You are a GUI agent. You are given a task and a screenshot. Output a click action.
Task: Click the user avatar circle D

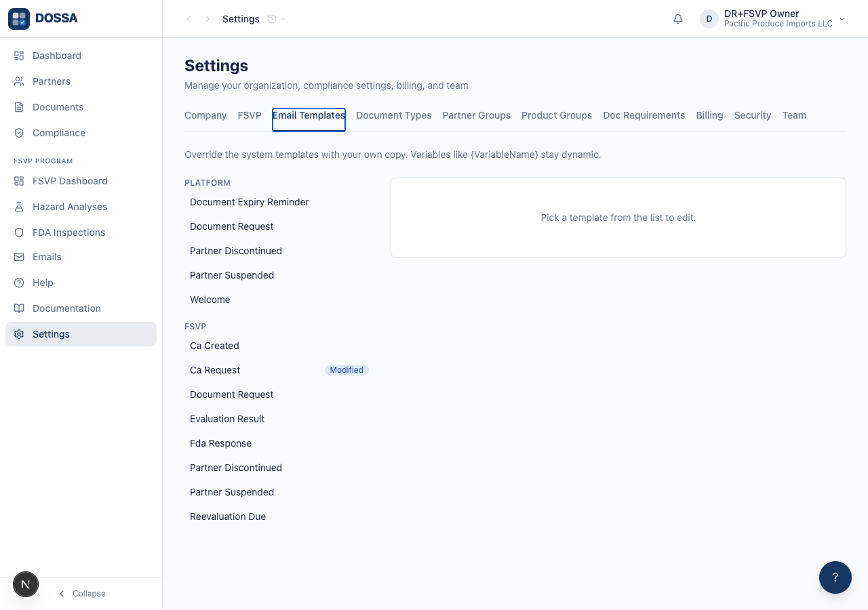(x=709, y=19)
